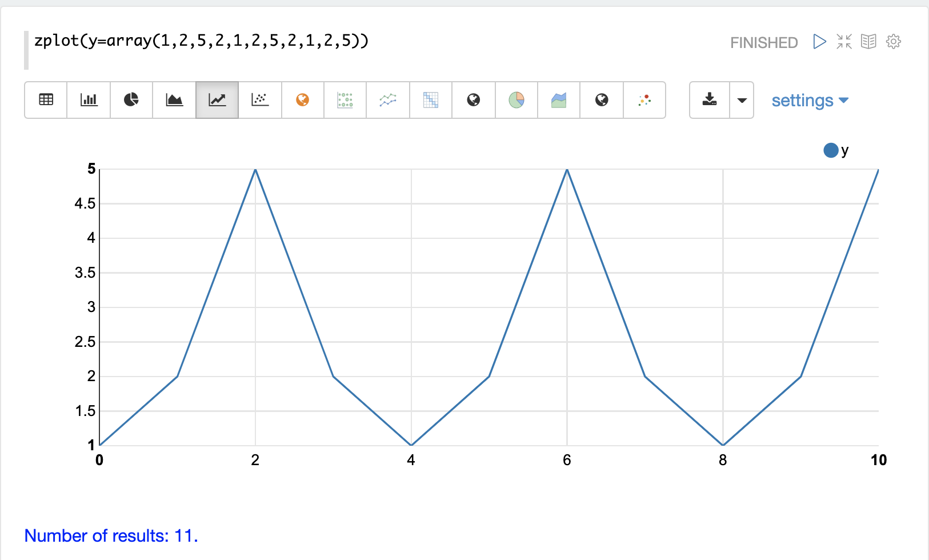Choose the blue multi-line chart icon
This screenshot has height=560, width=929.
pos(388,100)
